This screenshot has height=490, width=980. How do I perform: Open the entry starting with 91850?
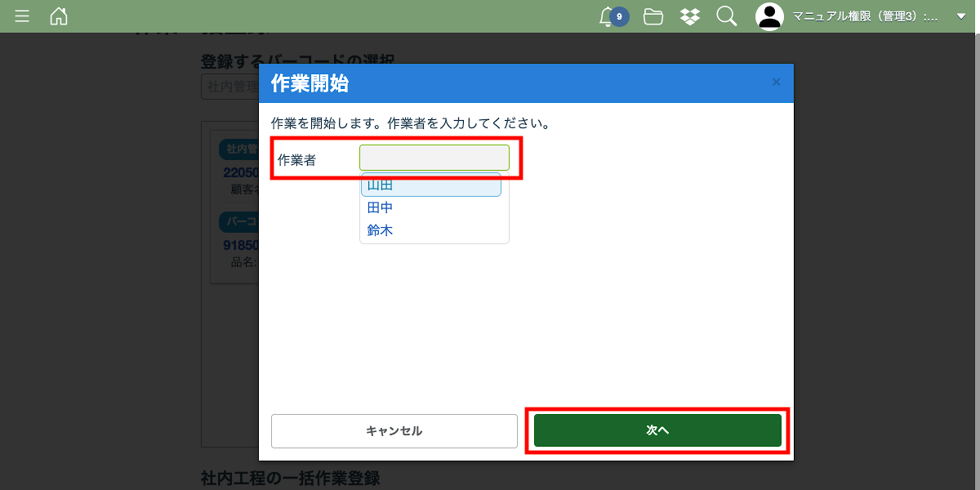pyautogui.click(x=241, y=245)
